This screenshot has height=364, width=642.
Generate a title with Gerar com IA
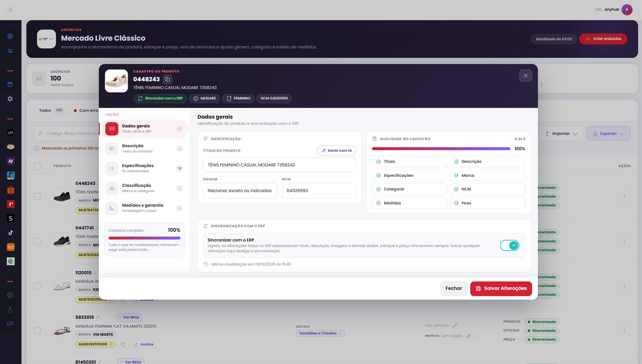337,151
